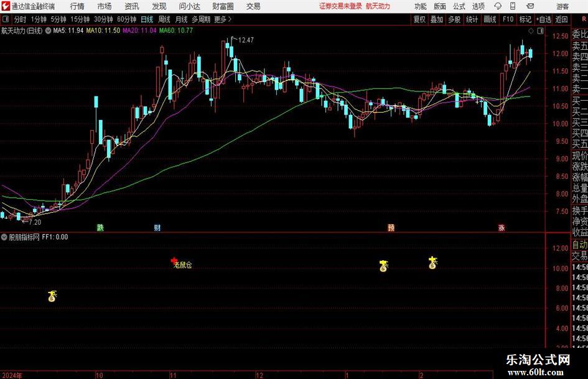The image size is (588, 379).
Task: Open the 选项 menu
Action: [x=478, y=6]
